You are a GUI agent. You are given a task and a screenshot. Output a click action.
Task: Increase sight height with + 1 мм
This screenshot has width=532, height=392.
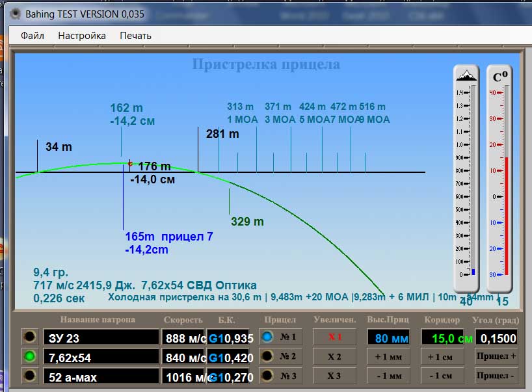coord(388,356)
